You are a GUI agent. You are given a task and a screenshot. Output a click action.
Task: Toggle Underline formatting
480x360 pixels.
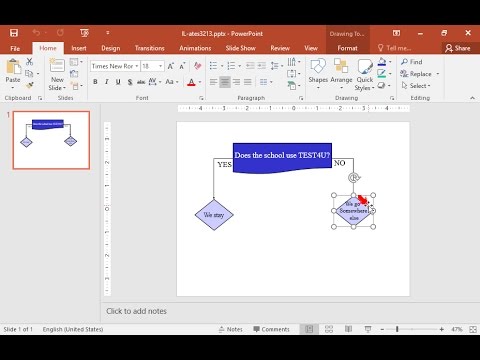(118, 82)
